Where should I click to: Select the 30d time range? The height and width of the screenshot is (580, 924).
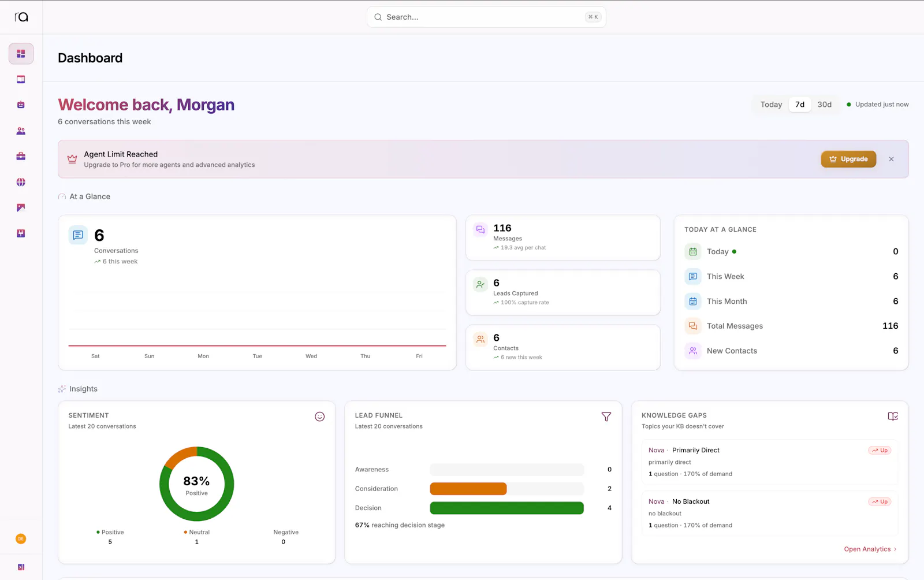(x=825, y=105)
